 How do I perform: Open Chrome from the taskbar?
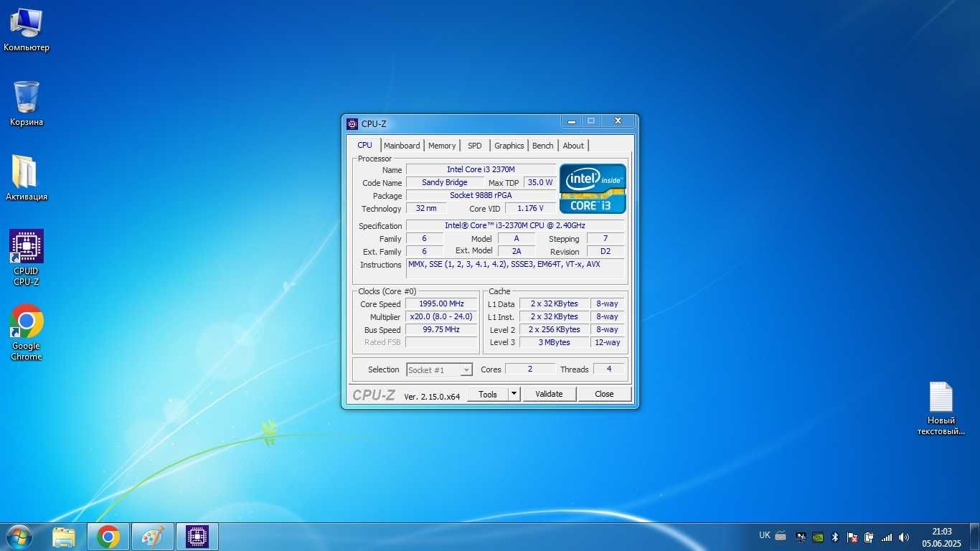[108, 537]
